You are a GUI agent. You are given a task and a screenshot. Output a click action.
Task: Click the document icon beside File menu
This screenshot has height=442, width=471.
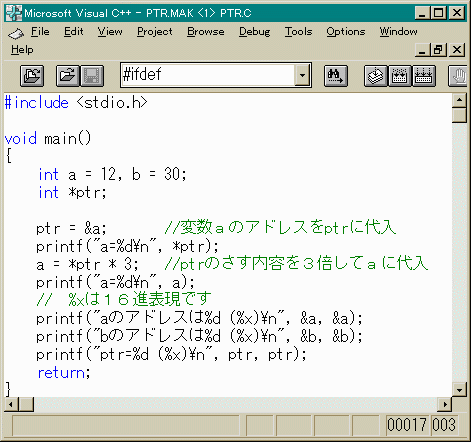click(16, 33)
